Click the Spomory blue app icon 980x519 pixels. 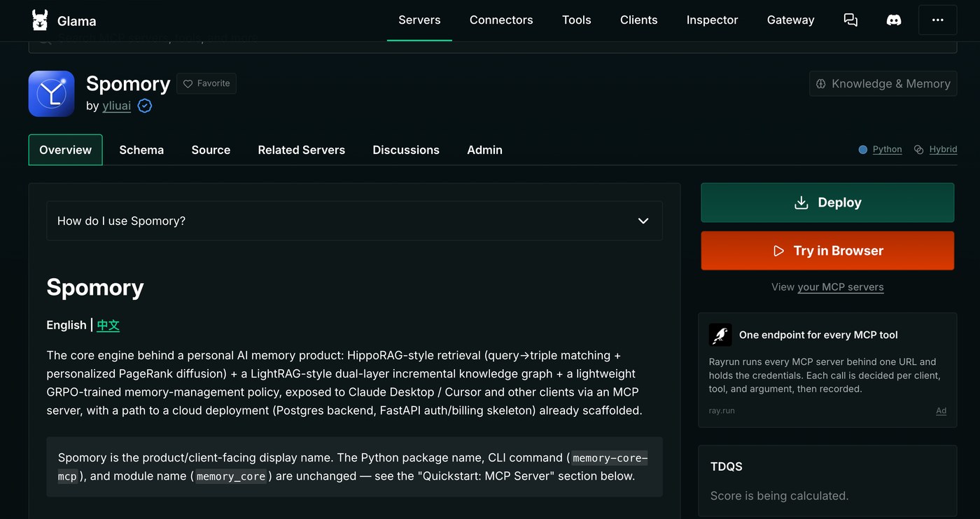pos(52,94)
